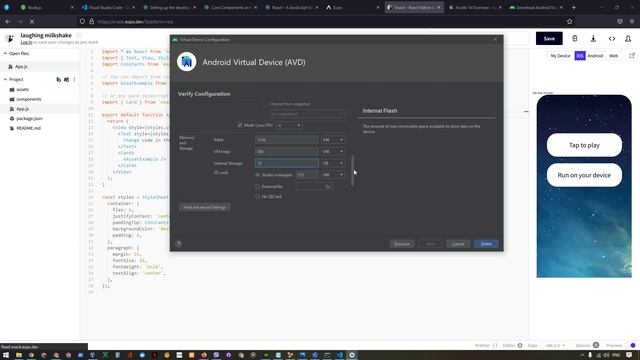Open package.json in the project tree
The width and height of the screenshot is (640, 360).
(x=29, y=118)
